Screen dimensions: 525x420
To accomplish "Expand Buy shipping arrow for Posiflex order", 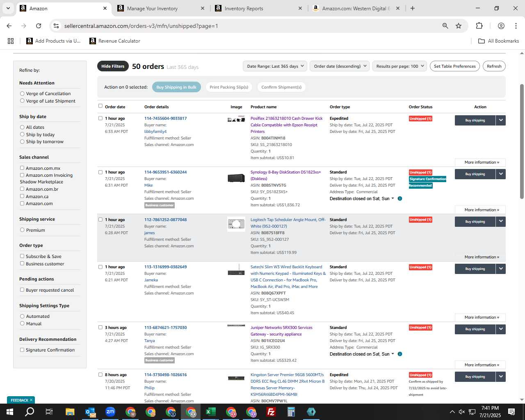I will (x=500, y=120).
